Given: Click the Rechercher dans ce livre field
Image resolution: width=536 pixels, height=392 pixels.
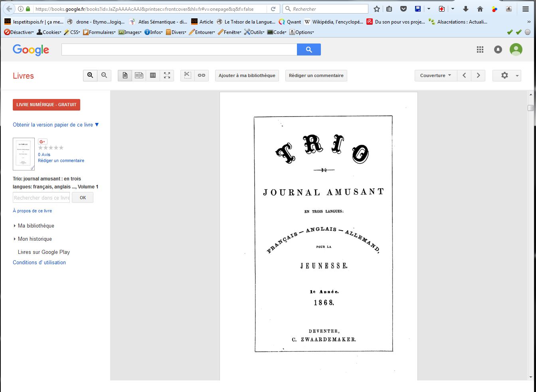Looking at the screenshot, I should pos(42,198).
